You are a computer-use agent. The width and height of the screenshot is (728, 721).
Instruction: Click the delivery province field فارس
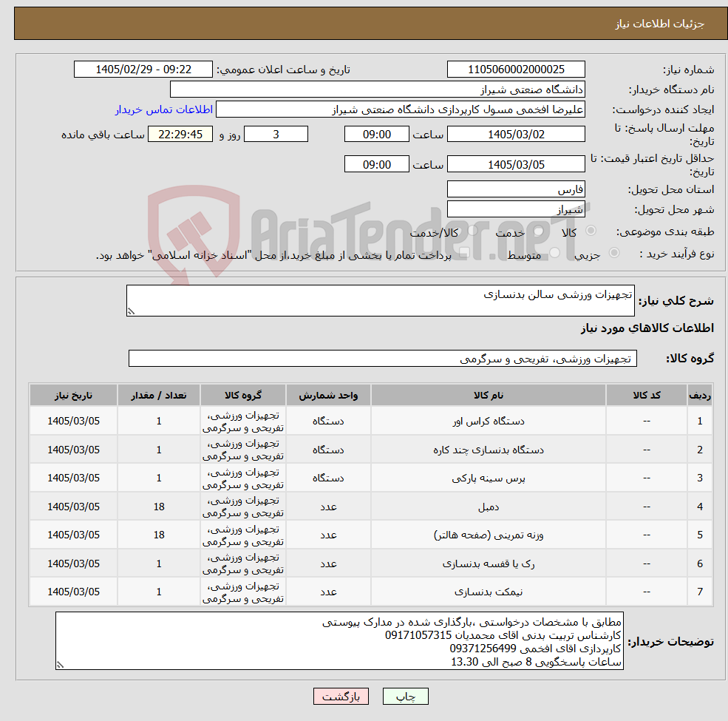(516, 189)
